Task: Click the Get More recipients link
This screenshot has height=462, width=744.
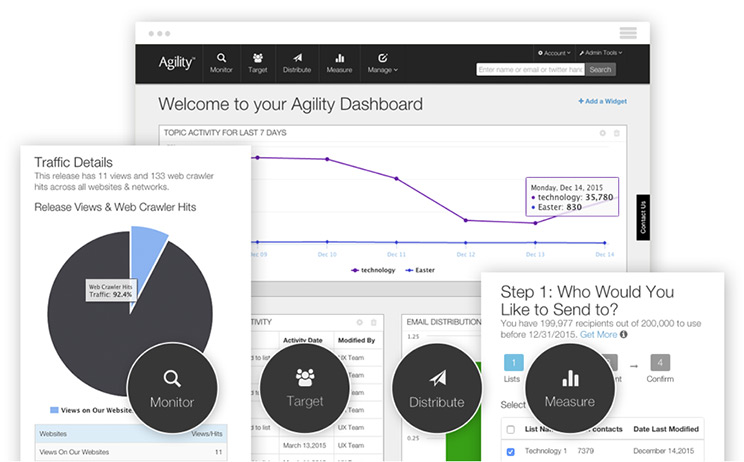Action: tap(598, 335)
